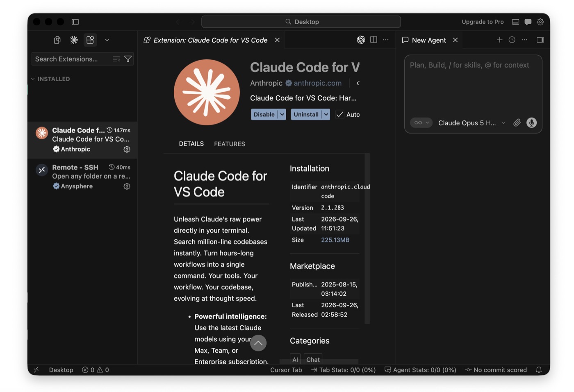
Task: Open the Explorer files icon in sidebar
Action: (x=57, y=40)
